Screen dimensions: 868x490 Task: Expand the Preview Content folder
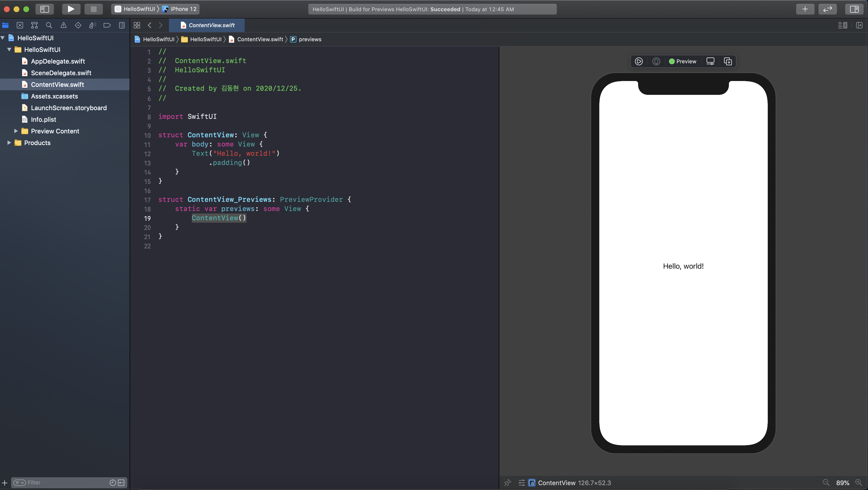point(16,131)
